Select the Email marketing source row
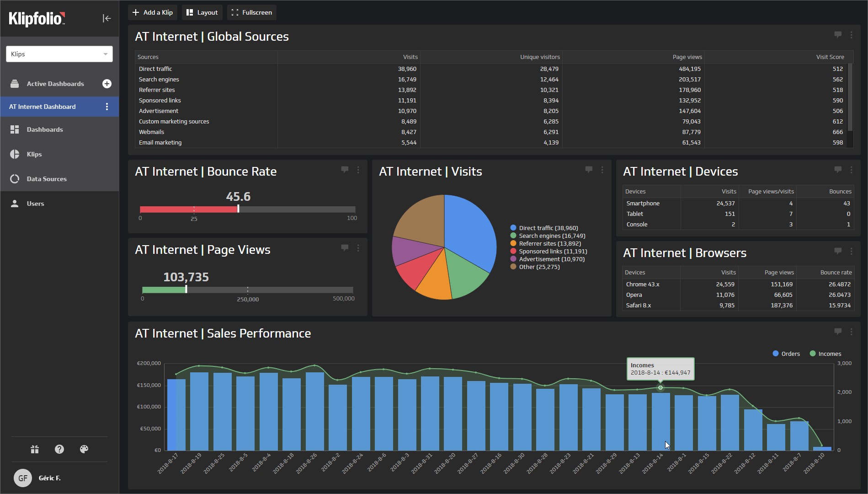The image size is (868, 494). (492, 142)
